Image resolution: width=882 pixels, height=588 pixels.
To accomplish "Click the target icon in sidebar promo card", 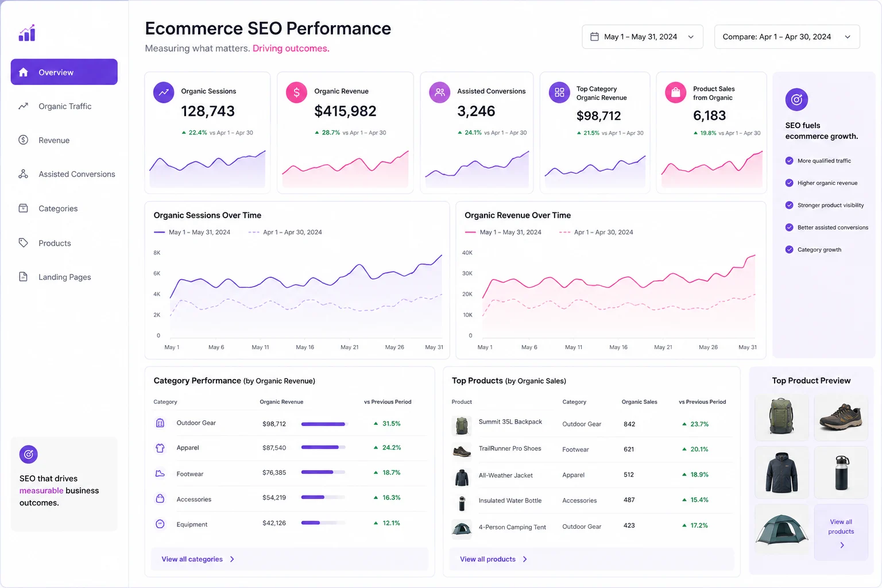I will pos(29,455).
